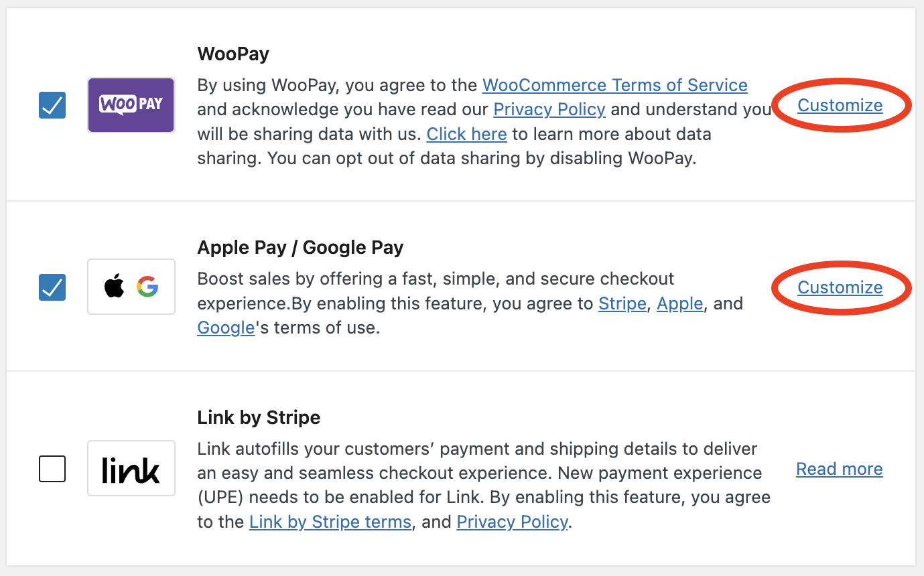The image size is (924, 576).
Task: Click the Google Pay logo icon
Action: tap(148, 287)
